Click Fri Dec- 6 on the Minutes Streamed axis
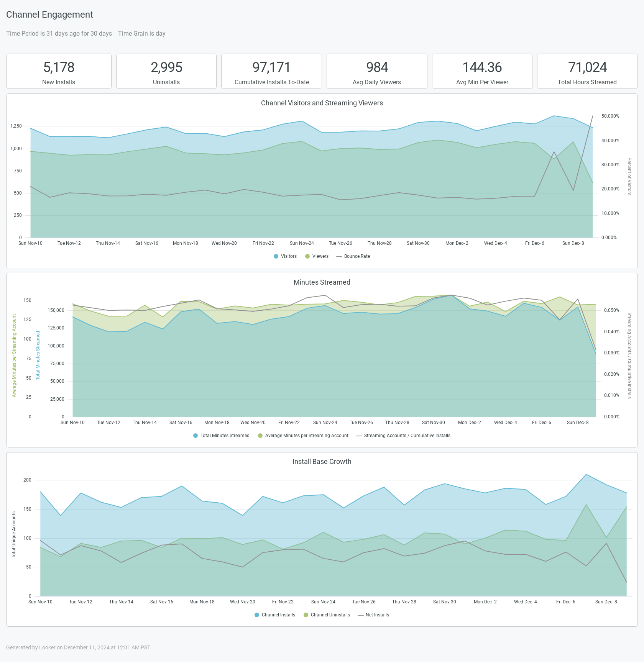 coord(541,423)
